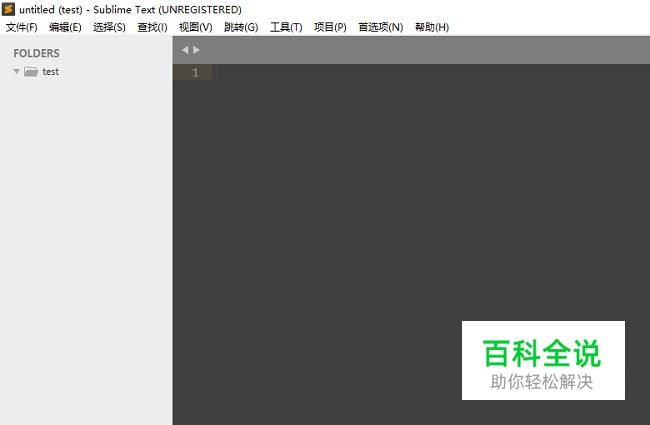Click the test folder icon in sidebar

31,71
